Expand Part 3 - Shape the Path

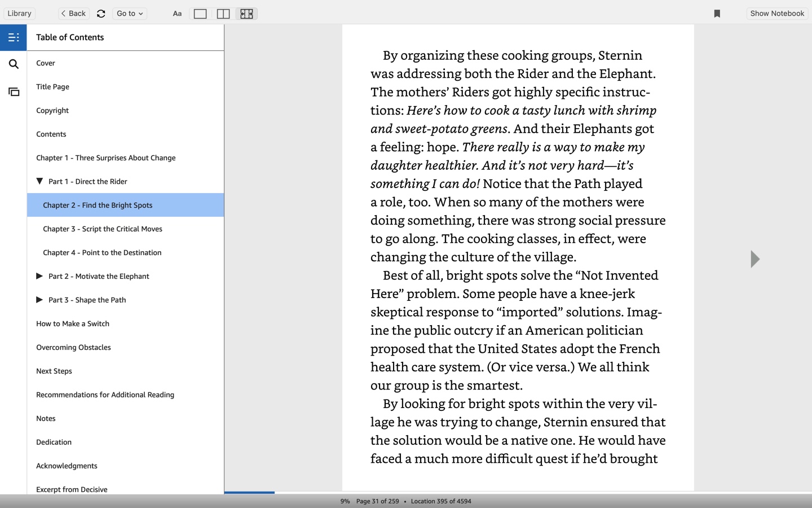tap(39, 300)
